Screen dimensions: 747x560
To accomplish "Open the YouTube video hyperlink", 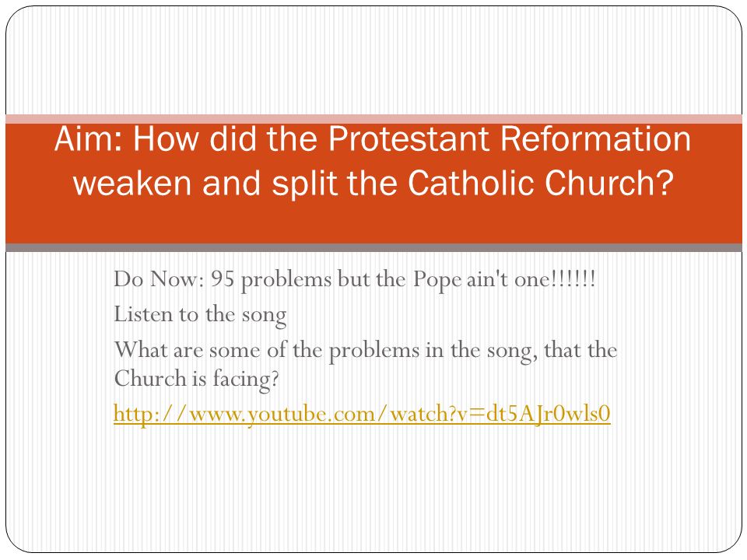I will coord(362,413).
